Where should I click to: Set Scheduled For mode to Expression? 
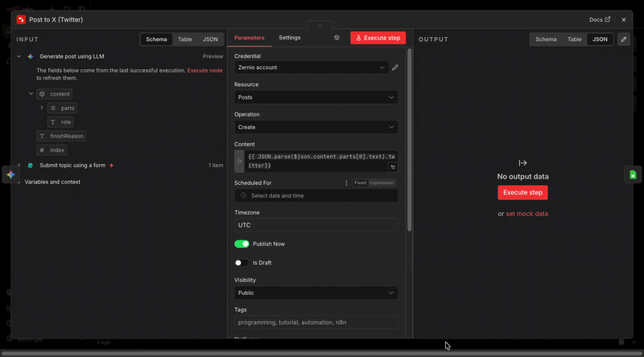click(x=382, y=183)
